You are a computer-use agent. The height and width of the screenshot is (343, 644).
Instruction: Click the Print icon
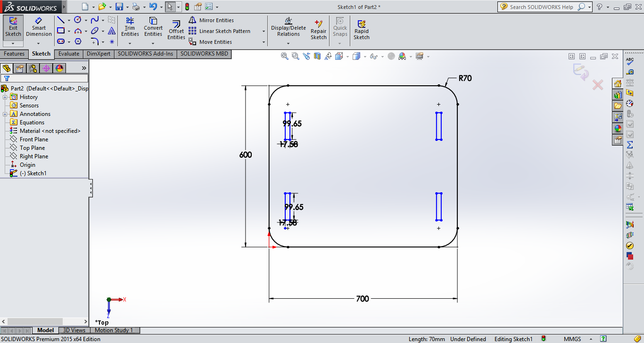(x=136, y=7)
